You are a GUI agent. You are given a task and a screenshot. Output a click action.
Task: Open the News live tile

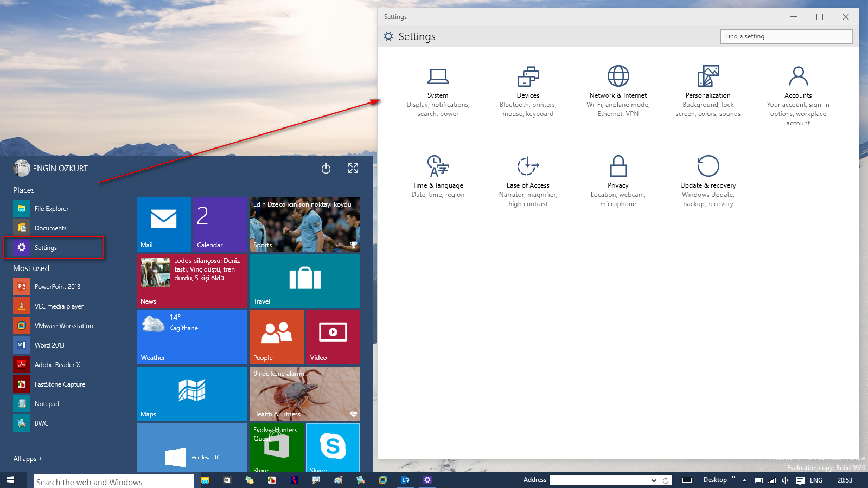(192, 281)
